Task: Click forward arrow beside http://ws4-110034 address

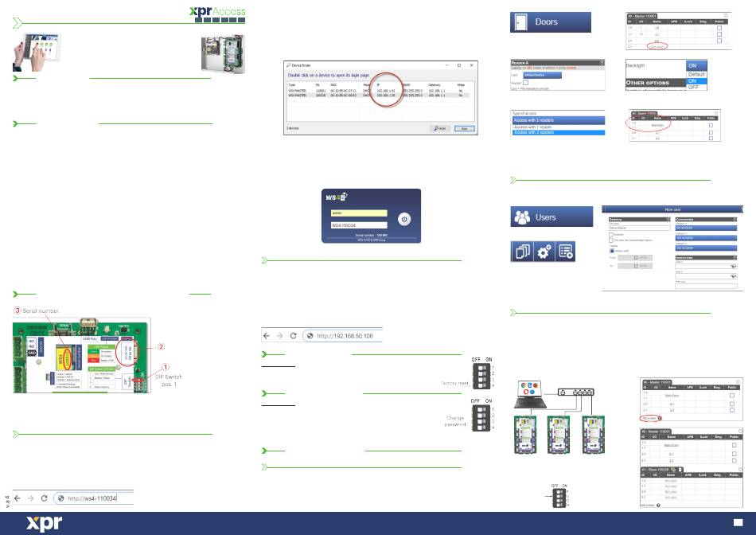Action: click(x=31, y=498)
